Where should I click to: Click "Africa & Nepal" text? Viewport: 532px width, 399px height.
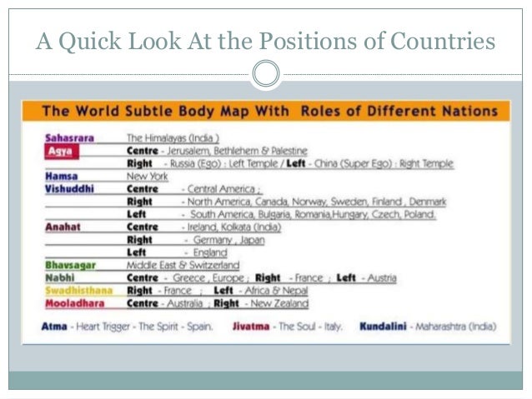pos(276,291)
